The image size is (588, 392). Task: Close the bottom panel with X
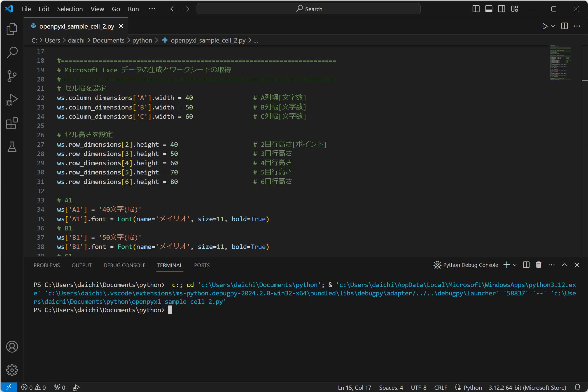(577, 265)
